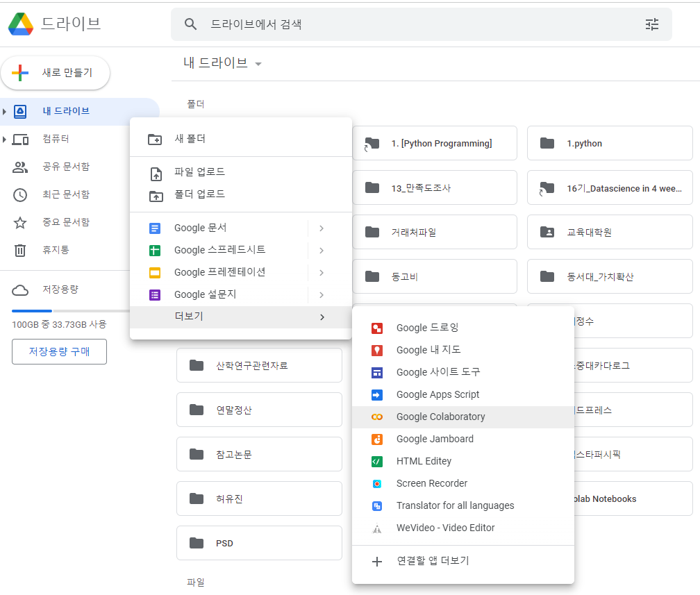Click the Google Drive logo
Image resolution: width=700 pixels, height=595 pixels.
(21, 24)
